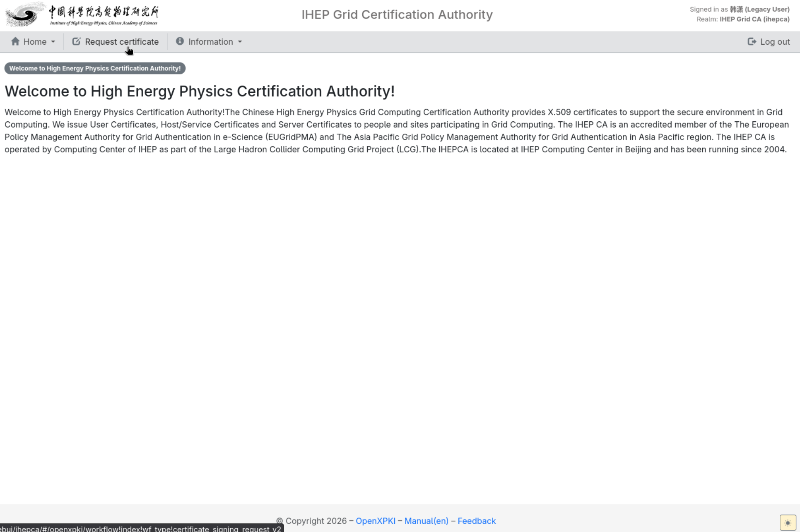Click the signed-in user name text
Image resolution: width=800 pixels, height=532 pixels.
pyautogui.click(x=759, y=9)
